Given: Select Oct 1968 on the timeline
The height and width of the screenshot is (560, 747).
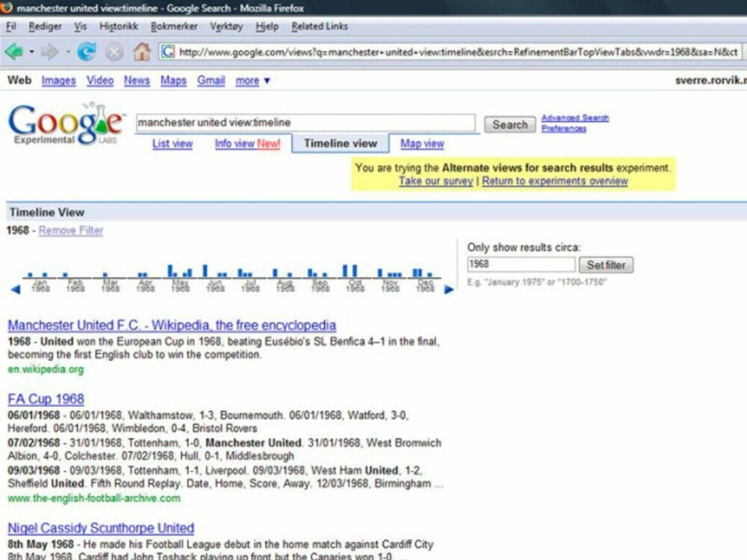Looking at the screenshot, I should 355,285.
